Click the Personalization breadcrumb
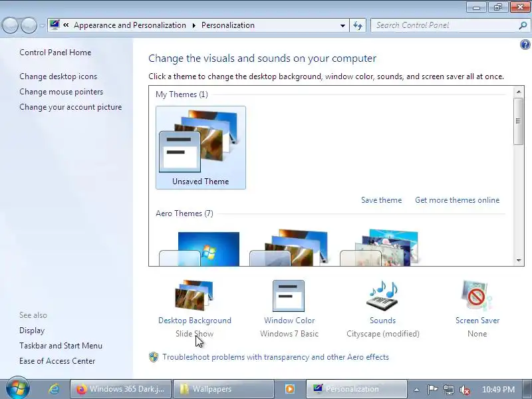 [228, 25]
